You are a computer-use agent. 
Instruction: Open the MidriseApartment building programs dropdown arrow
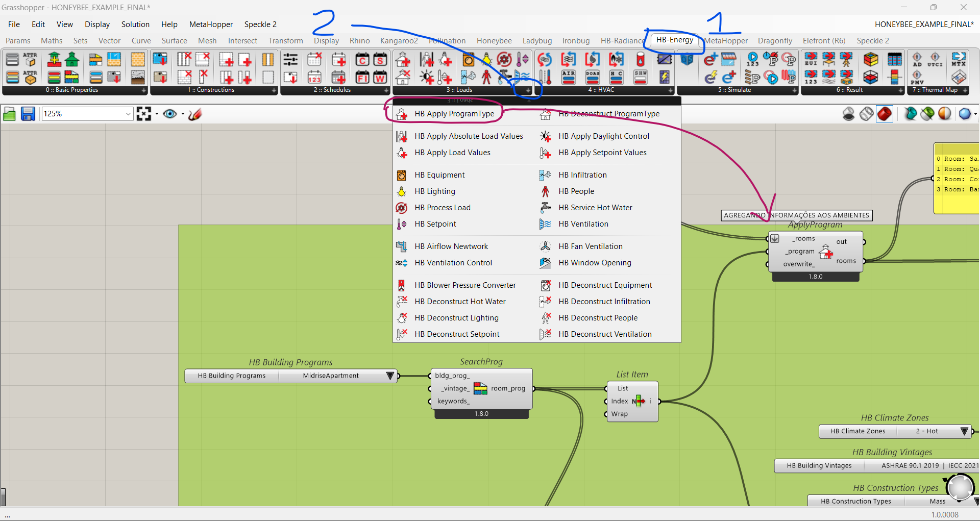(390, 376)
